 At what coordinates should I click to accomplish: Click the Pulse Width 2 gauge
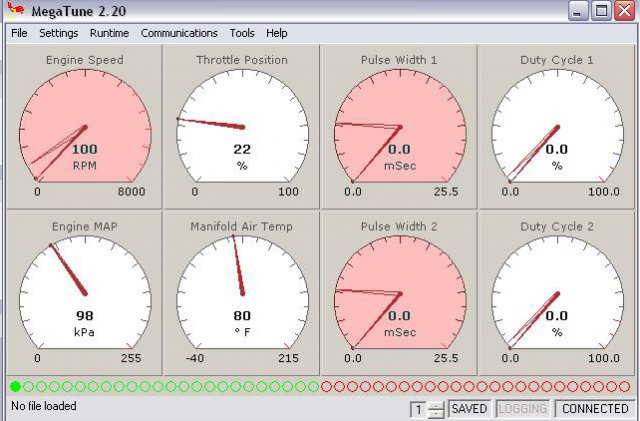pyautogui.click(x=399, y=293)
